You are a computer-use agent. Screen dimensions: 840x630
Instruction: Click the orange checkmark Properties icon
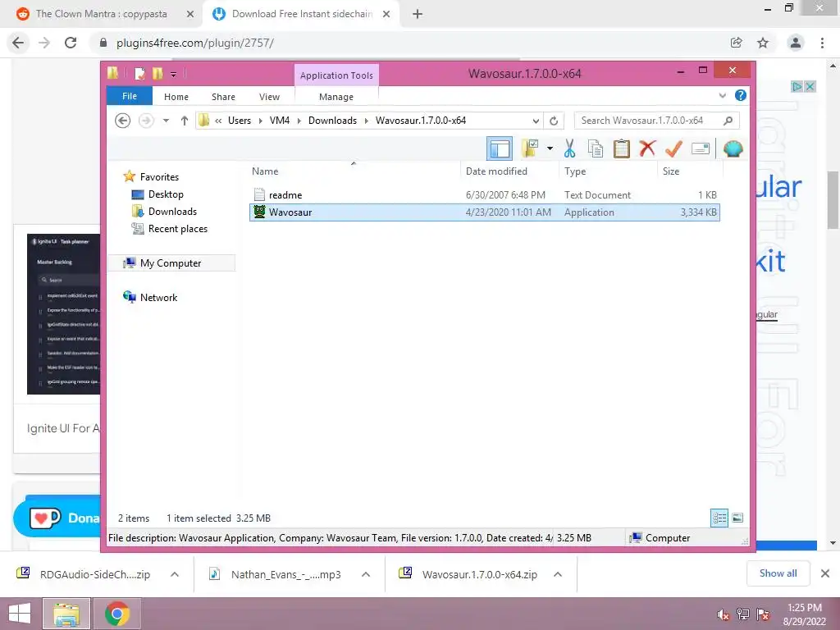(x=673, y=148)
